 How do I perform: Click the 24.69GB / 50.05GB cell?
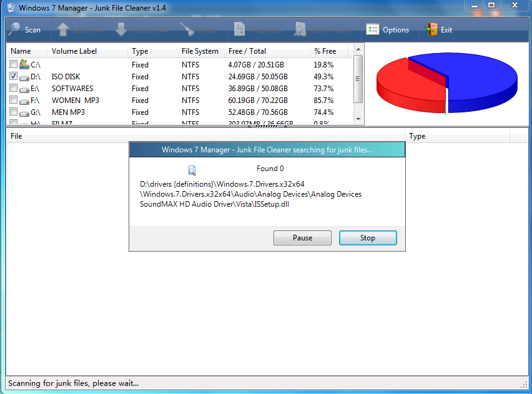click(258, 77)
